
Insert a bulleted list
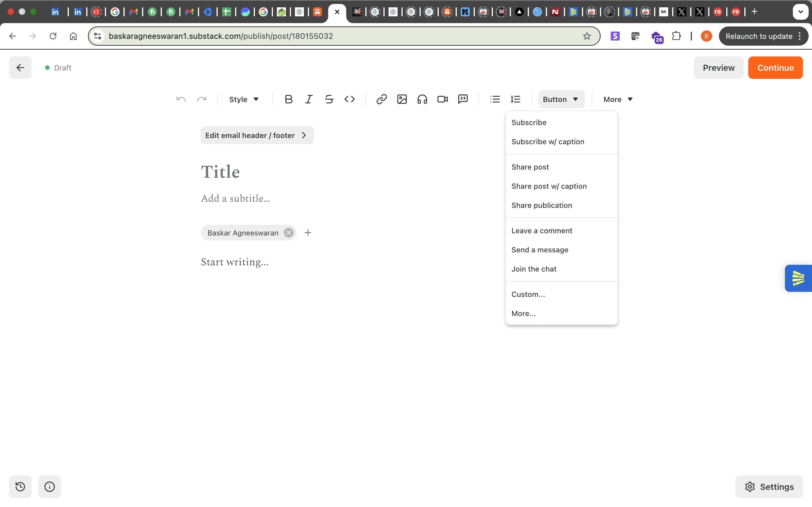(495, 99)
